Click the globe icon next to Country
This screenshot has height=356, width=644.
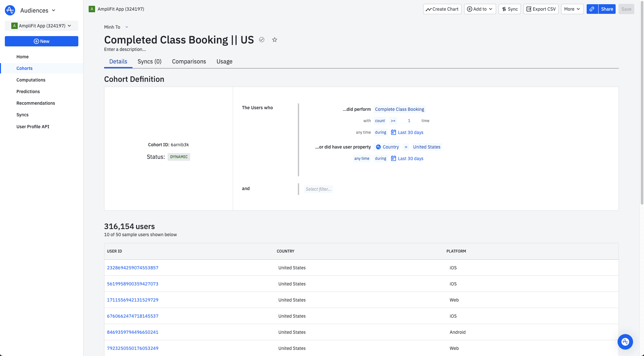[x=378, y=147]
